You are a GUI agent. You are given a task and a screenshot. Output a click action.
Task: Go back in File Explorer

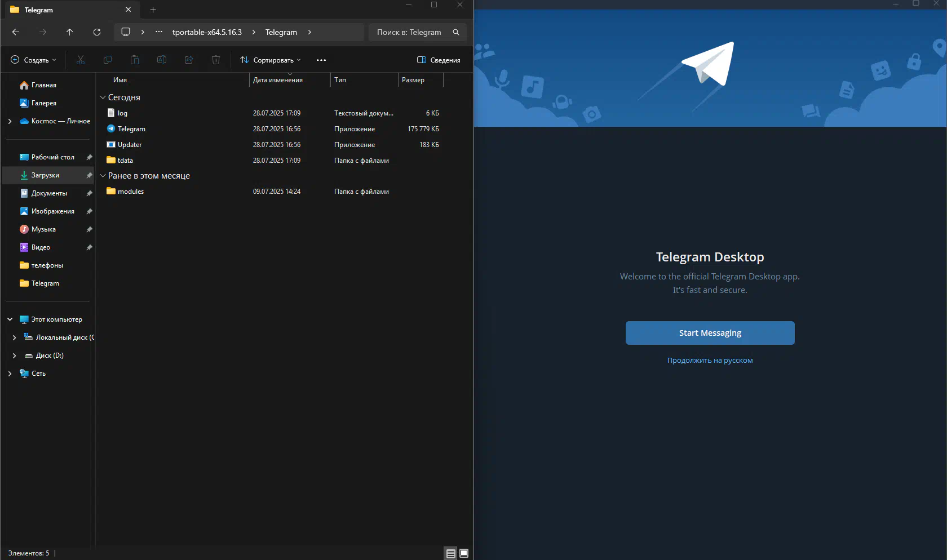coord(16,32)
